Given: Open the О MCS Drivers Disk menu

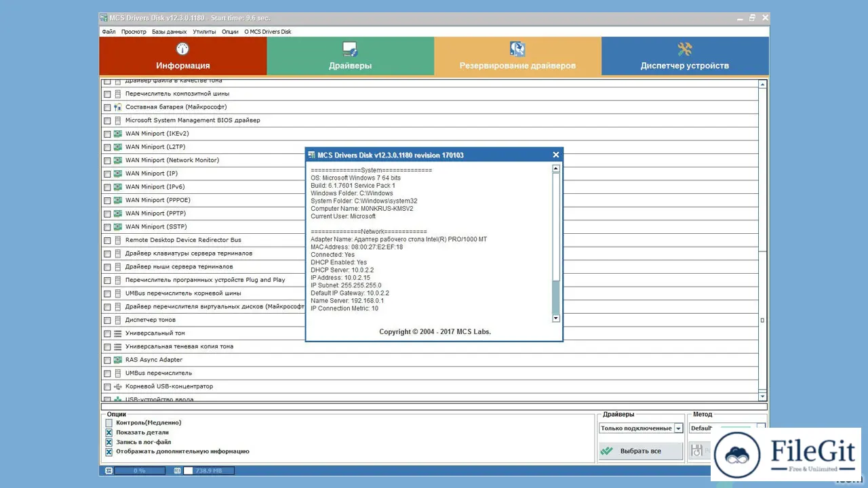Looking at the screenshot, I should [268, 32].
